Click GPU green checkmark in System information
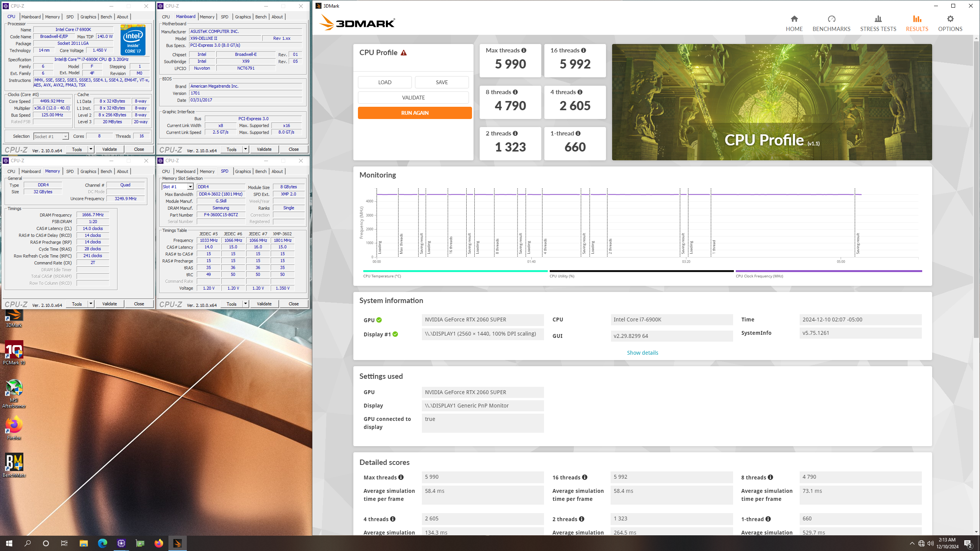The width and height of the screenshot is (980, 551). (379, 320)
